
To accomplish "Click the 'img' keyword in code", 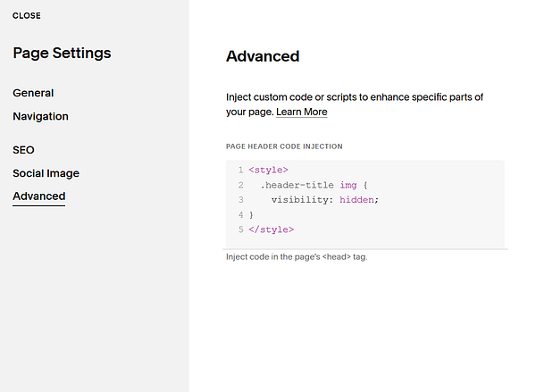I will click(348, 185).
